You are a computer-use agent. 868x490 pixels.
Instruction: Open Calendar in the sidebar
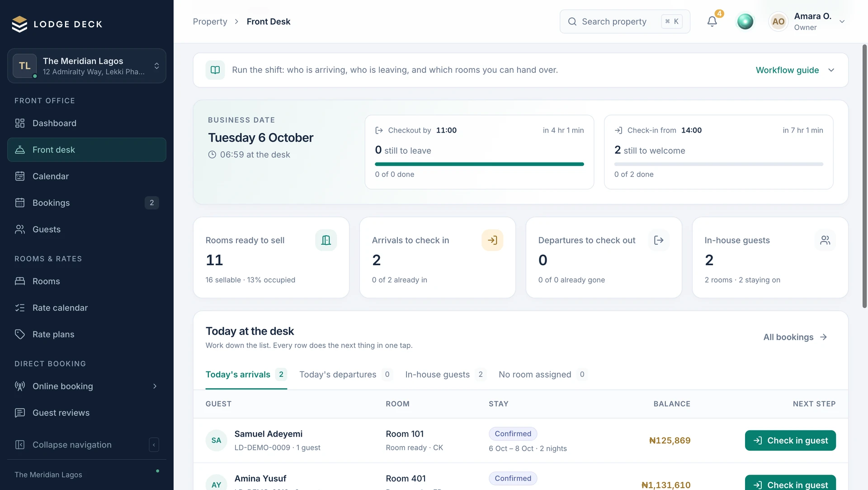(x=87, y=176)
